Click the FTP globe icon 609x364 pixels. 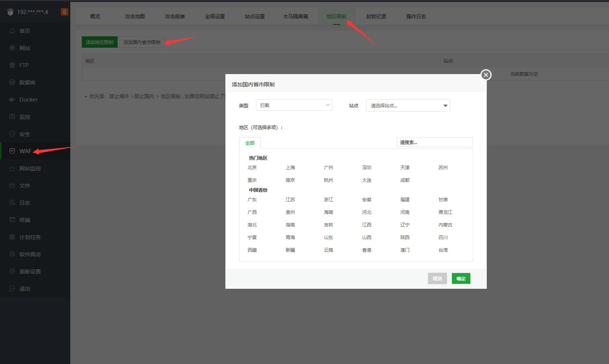click(12, 65)
